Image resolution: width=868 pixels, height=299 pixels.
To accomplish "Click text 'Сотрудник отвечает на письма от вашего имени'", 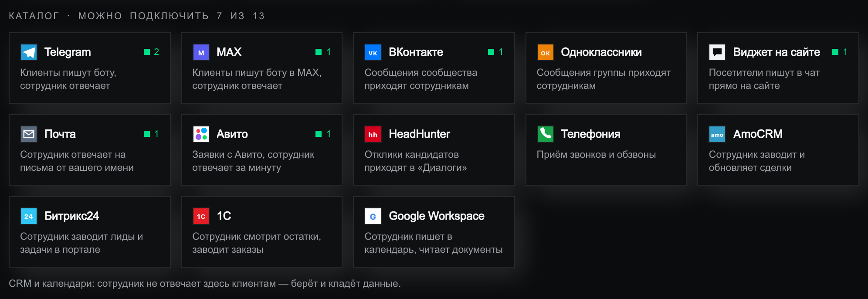I will pyautogui.click(x=77, y=161).
